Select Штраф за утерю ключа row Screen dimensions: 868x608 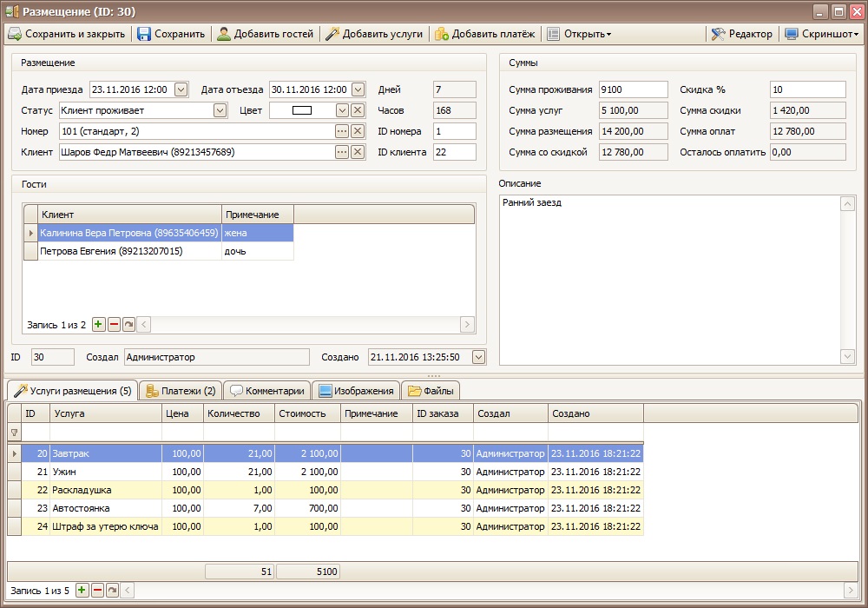(x=332, y=526)
